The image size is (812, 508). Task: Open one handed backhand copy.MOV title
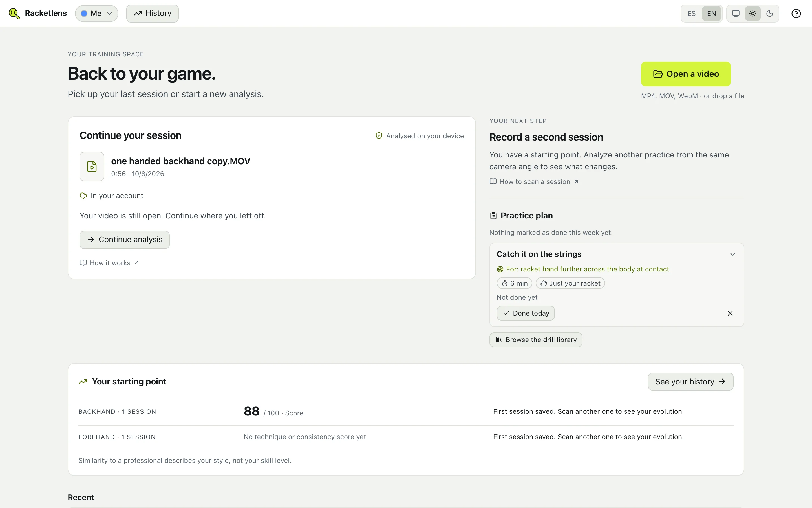tap(180, 161)
